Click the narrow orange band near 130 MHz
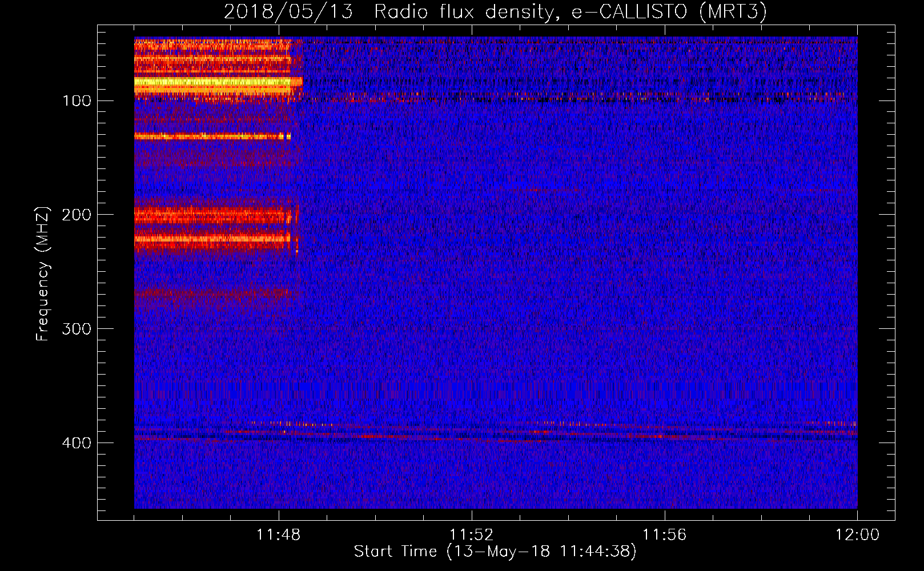The width and height of the screenshot is (924, 571). pos(212,136)
